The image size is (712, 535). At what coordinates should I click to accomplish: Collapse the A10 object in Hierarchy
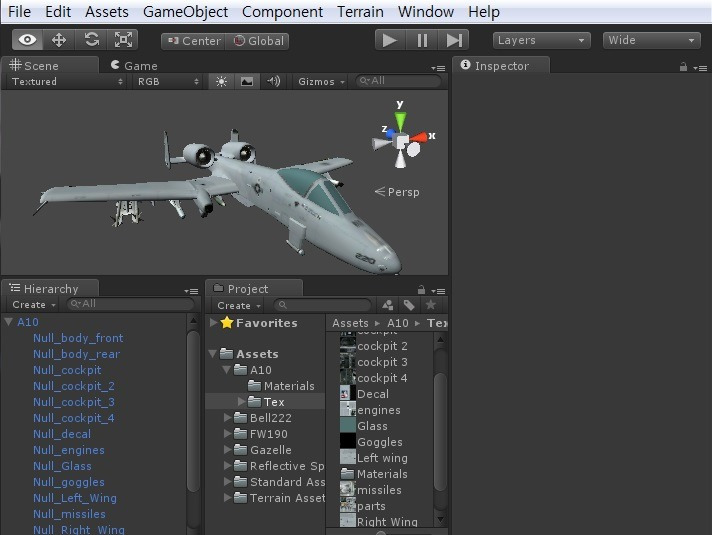click(8, 322)
